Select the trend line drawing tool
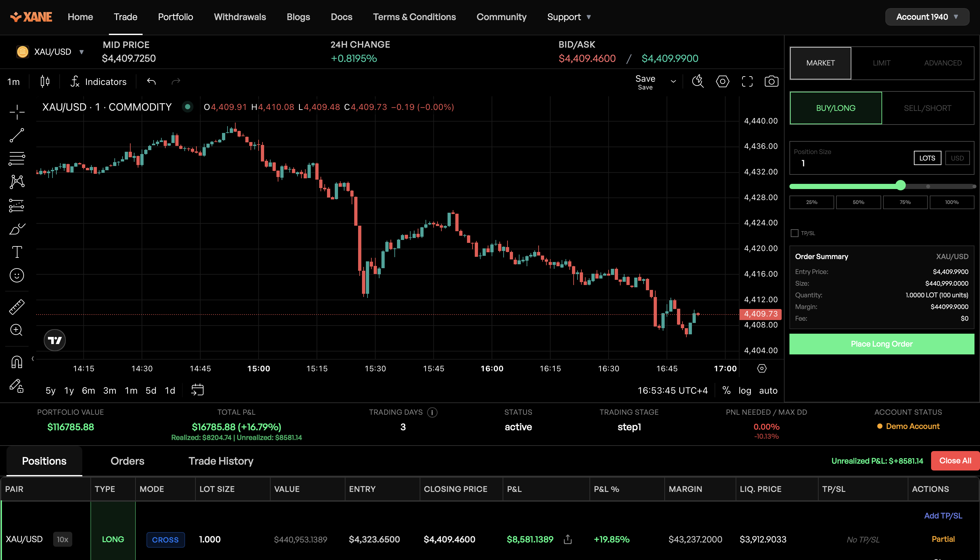980x560 pixels. coord(16,135)
